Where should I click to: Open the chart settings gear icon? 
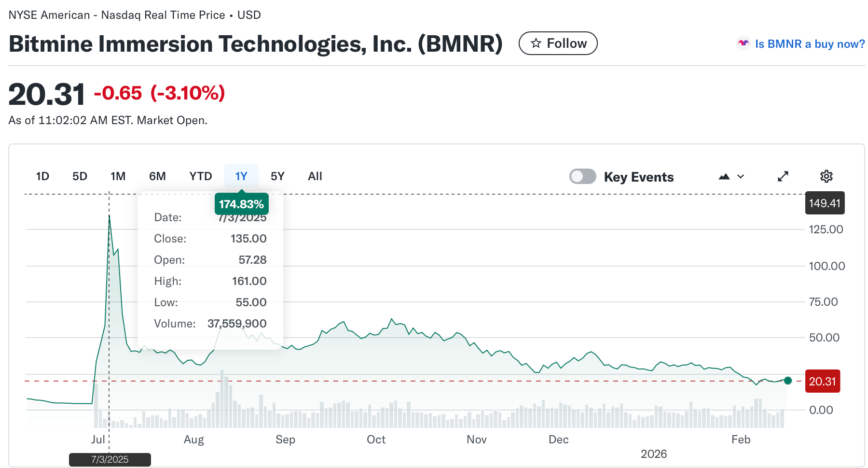[826, 176]
